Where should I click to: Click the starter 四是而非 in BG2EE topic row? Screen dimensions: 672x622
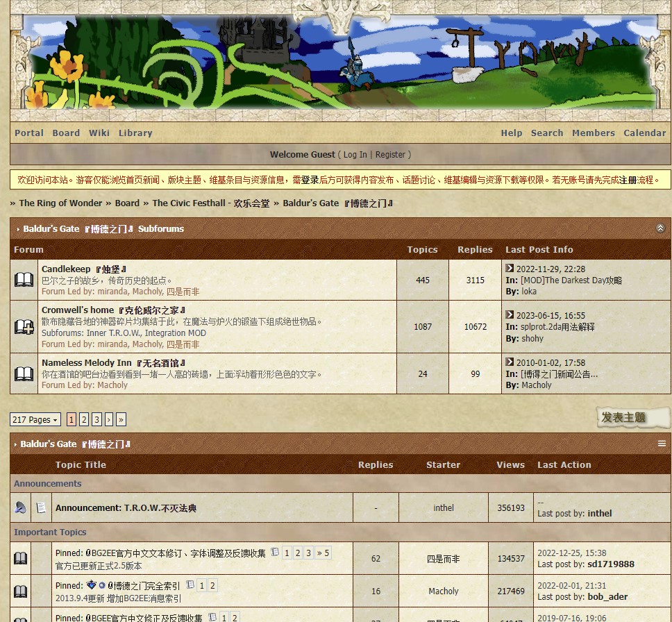[443, 559]
